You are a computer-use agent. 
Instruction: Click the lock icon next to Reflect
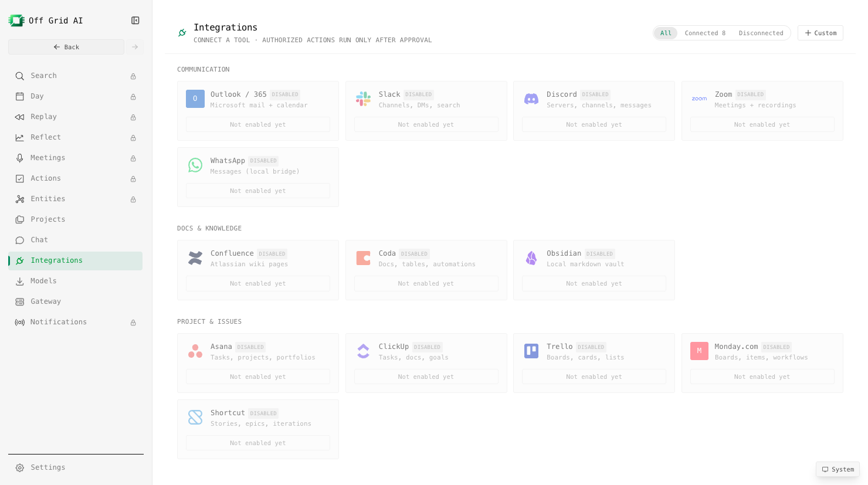(x=133, y=138)
